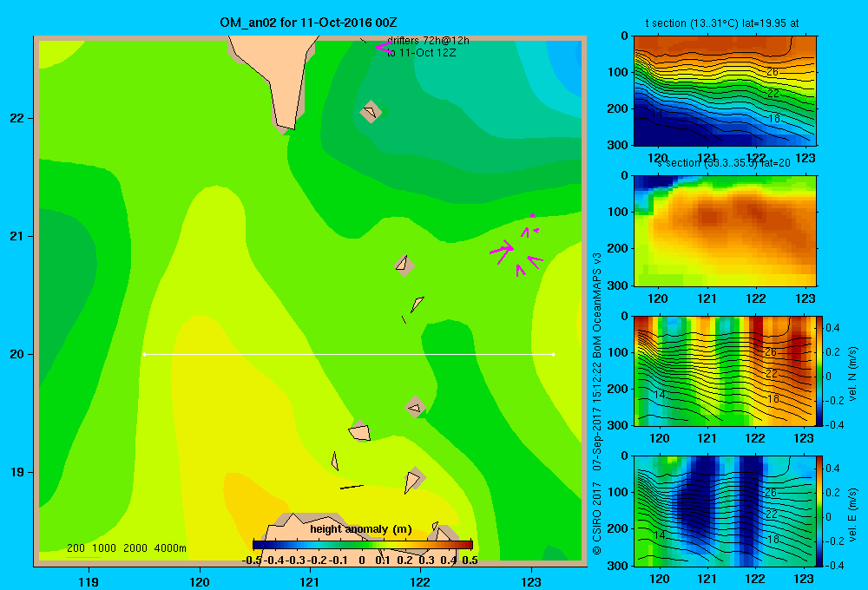The height and width of the screenshot is (590, 868).
Task: Click the drifter track cluster near 123E 21N
Action: click(x=517, y=246)
